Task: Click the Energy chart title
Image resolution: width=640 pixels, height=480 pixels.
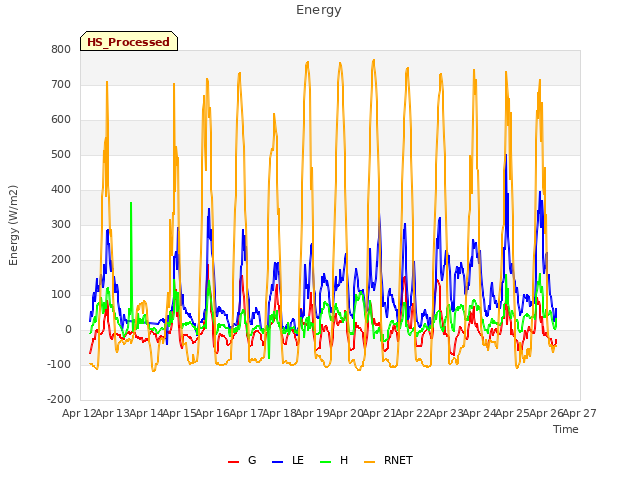Action: 319,10
